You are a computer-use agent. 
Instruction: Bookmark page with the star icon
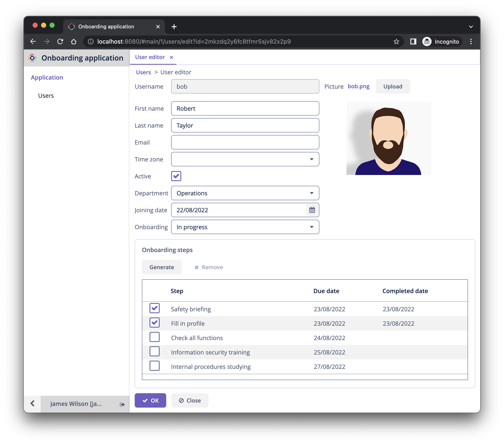396,42
